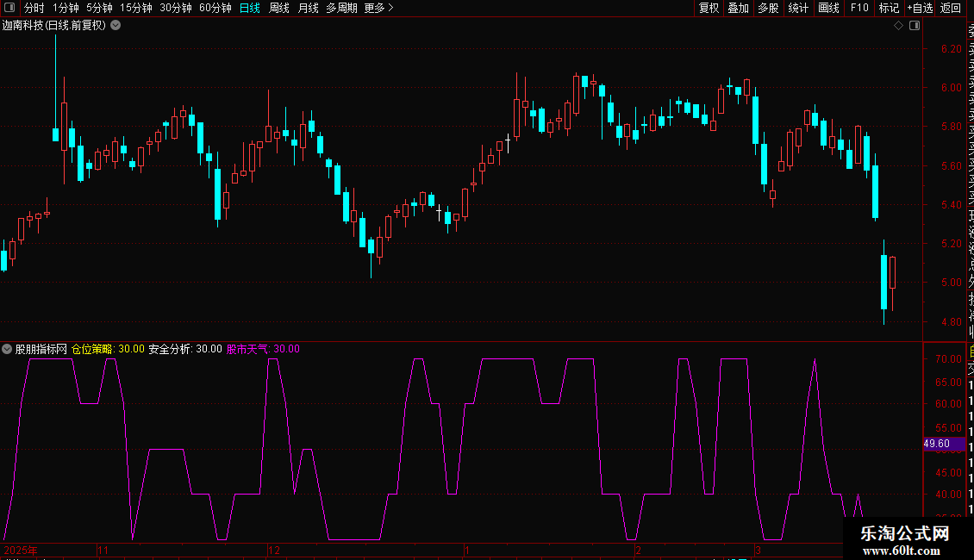Select the 5分钟 period tab
This screenshot has height=560, width=974.
pyautogui.click(x=99, y=8)
